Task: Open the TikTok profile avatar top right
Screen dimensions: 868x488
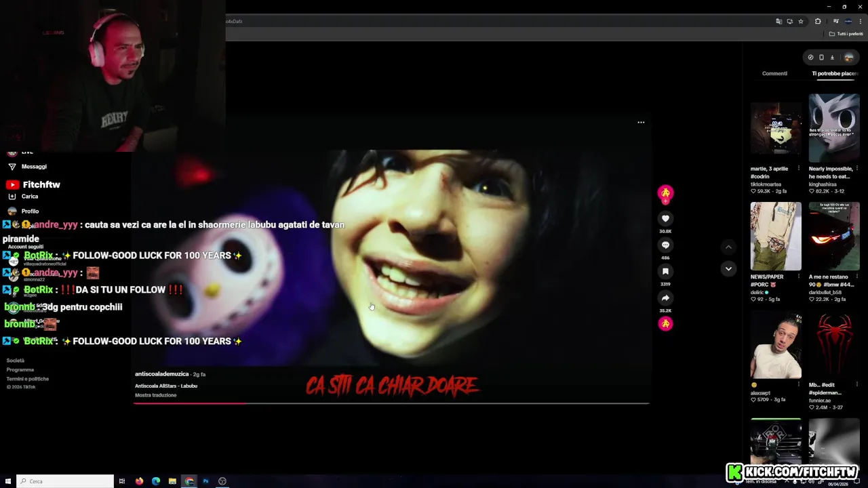Action: click(848, 57)
